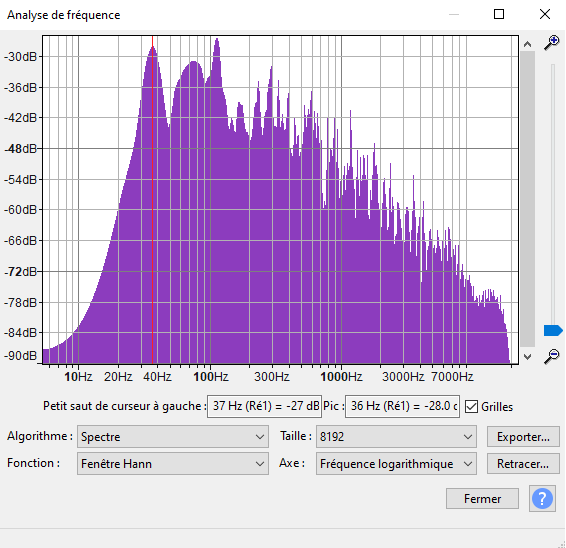This screenshot has width=566, height=548.
Task: Click the 3000Hz frequency axis label
Action: tap(403, 377)
